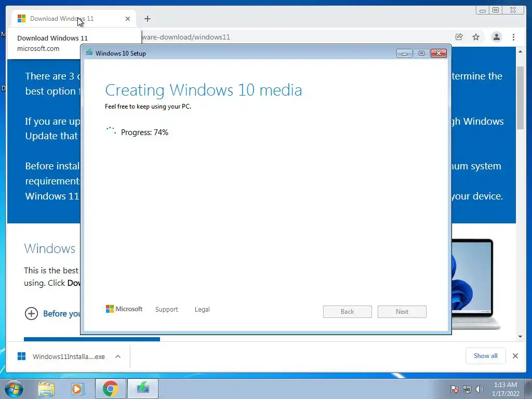Minimize the Windows 10 Setup window
The height and width of the screenshot is (399, 532).
[x=404, y=54]
